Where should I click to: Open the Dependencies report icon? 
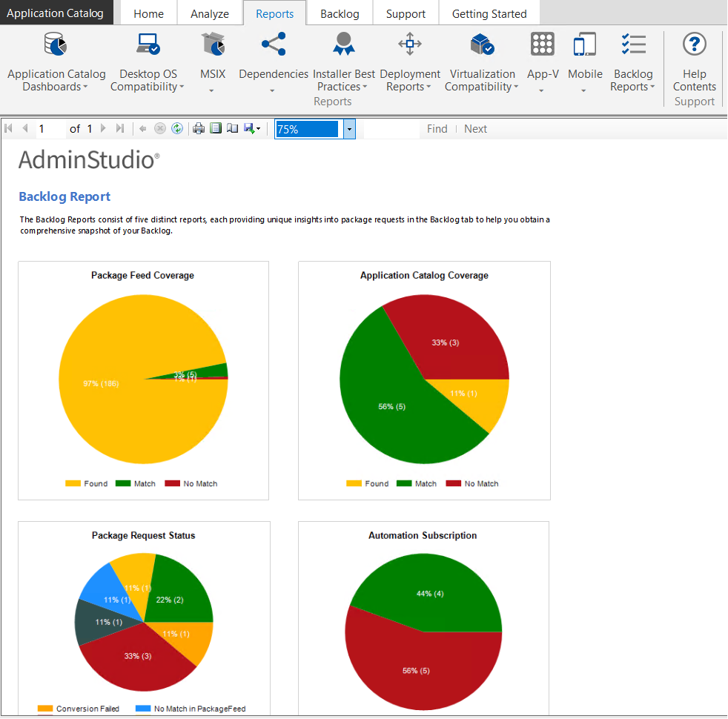coord(273,45)
